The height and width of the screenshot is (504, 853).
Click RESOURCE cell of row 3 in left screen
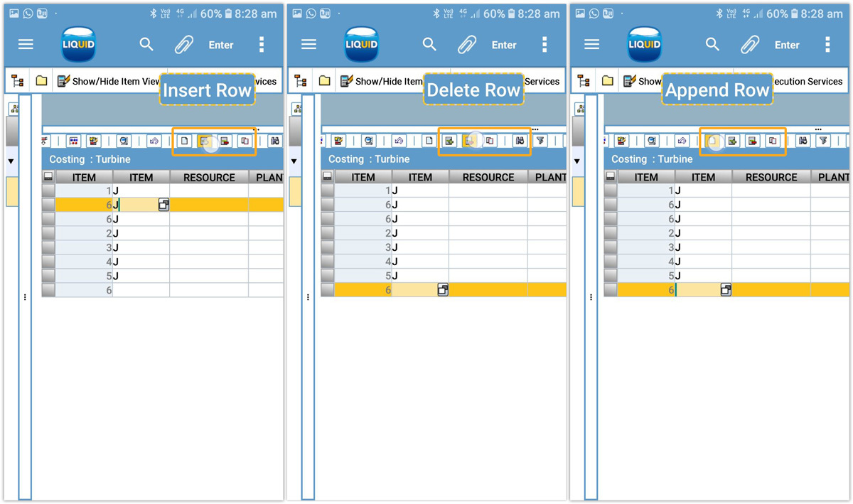pyautogui.click(x=208, y=247)
